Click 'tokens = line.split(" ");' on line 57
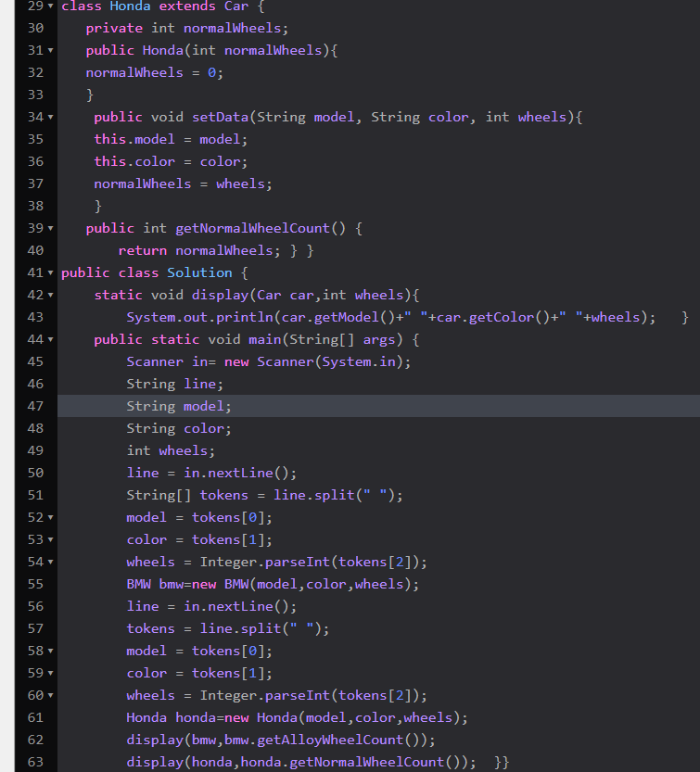This screenshot has width=700, height=772. click(x=228, y=628)
